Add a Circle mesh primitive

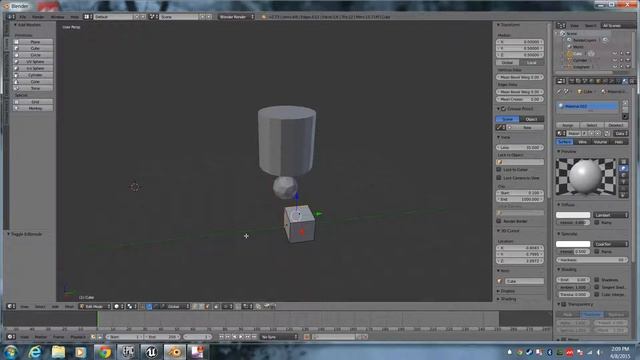[x=33, y=55]
